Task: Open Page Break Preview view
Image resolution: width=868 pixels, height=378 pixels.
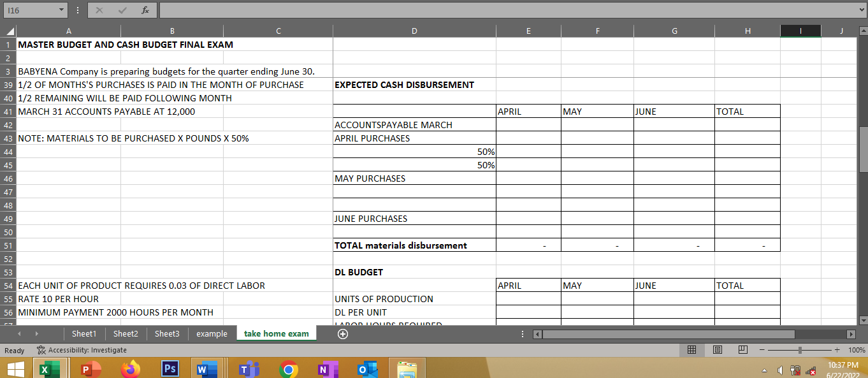Action: coord(742,349)
